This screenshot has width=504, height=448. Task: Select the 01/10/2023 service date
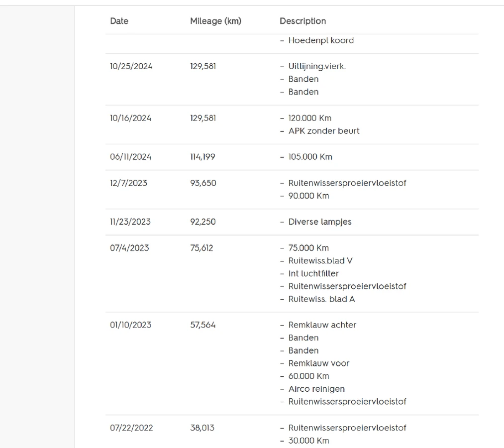(x=130, y=325)
